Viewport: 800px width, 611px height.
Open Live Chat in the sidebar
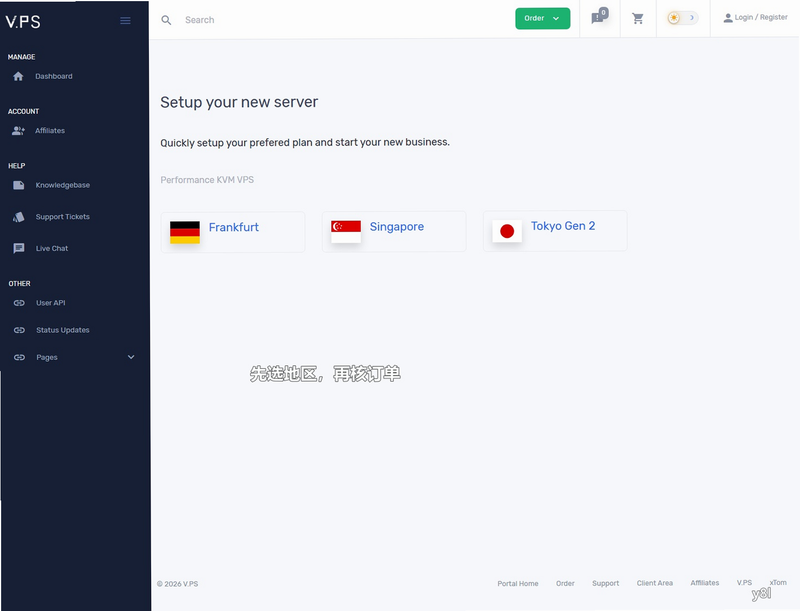(52, 248)
